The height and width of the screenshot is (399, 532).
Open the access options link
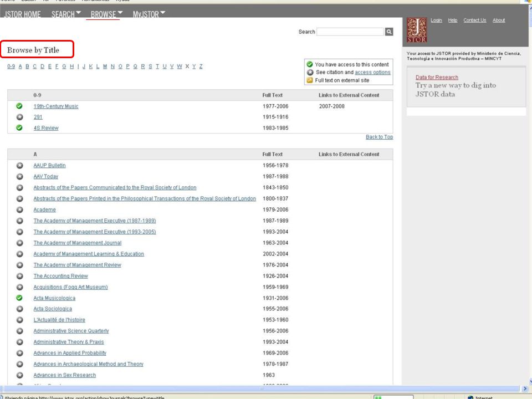[372, 72]
